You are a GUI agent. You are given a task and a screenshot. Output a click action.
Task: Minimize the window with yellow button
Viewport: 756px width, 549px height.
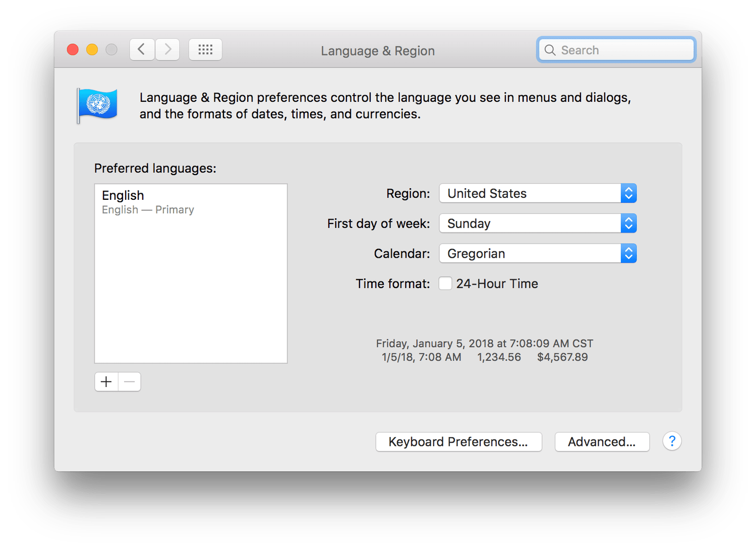click(x=92, y=49)
